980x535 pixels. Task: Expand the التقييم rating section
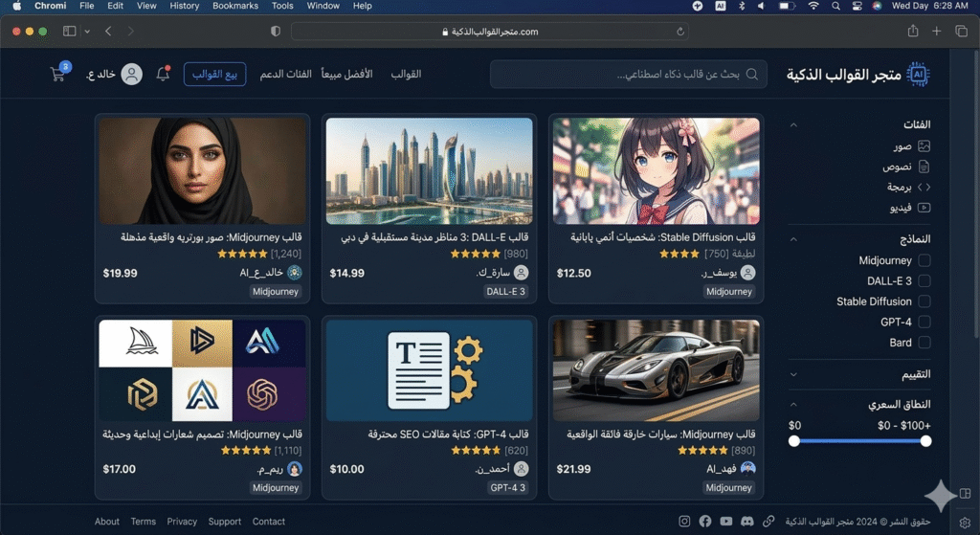(x=793, y=374)
